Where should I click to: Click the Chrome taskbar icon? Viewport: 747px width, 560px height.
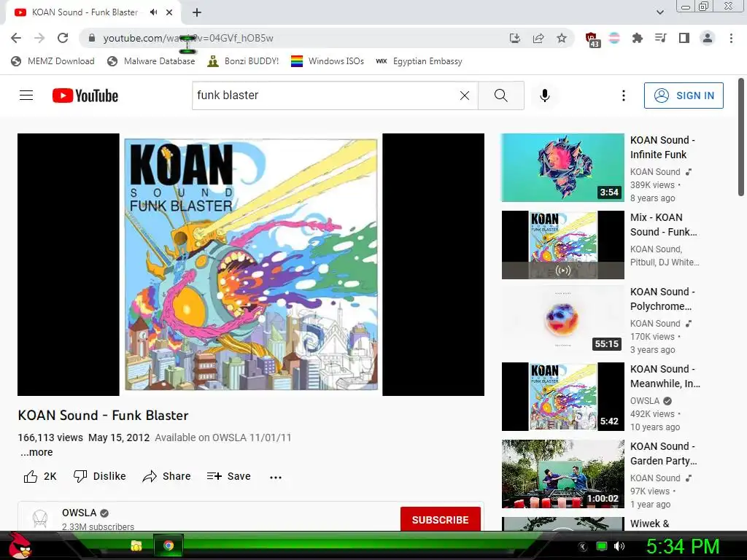point(169,545)
